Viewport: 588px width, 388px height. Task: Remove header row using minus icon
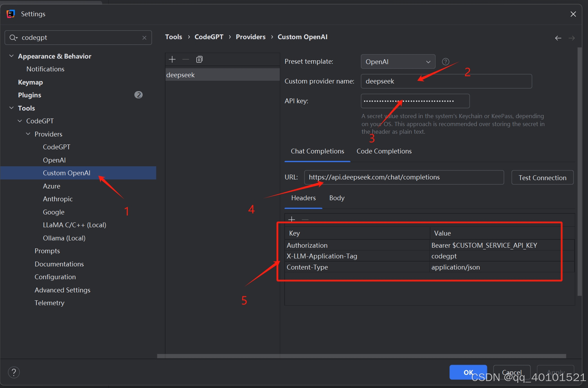coord(305,219)
